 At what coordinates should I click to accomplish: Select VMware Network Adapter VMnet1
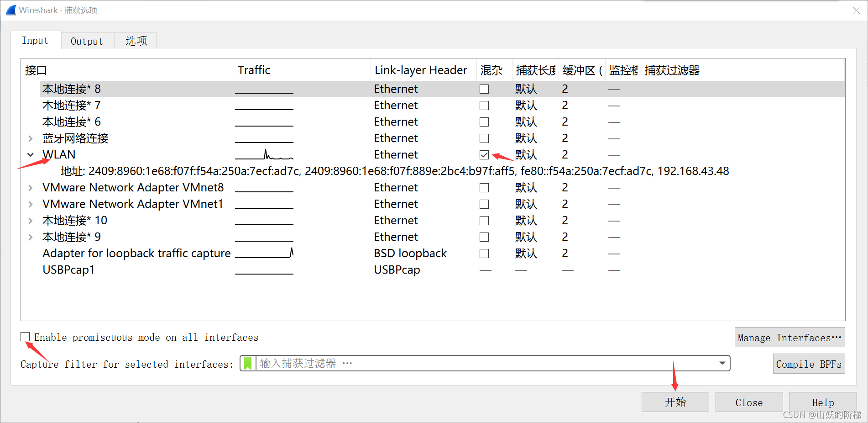tap(133, 204)
